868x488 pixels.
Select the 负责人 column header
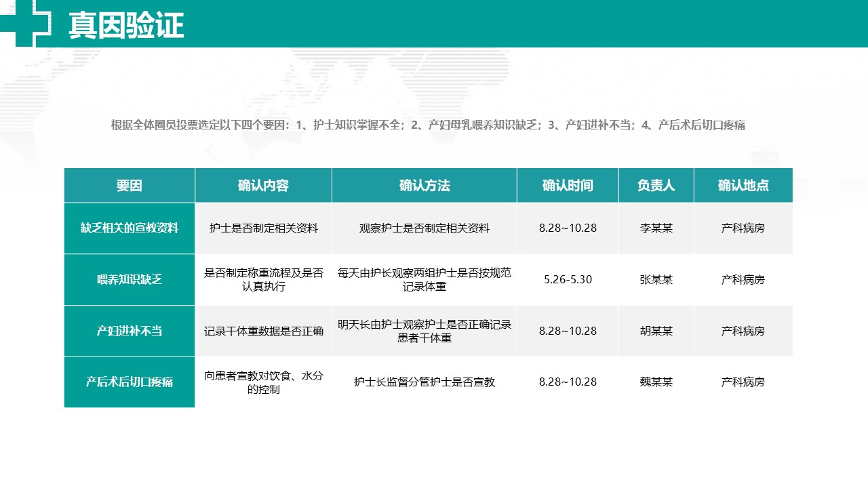pyautogui.click(x=656, y=186)
